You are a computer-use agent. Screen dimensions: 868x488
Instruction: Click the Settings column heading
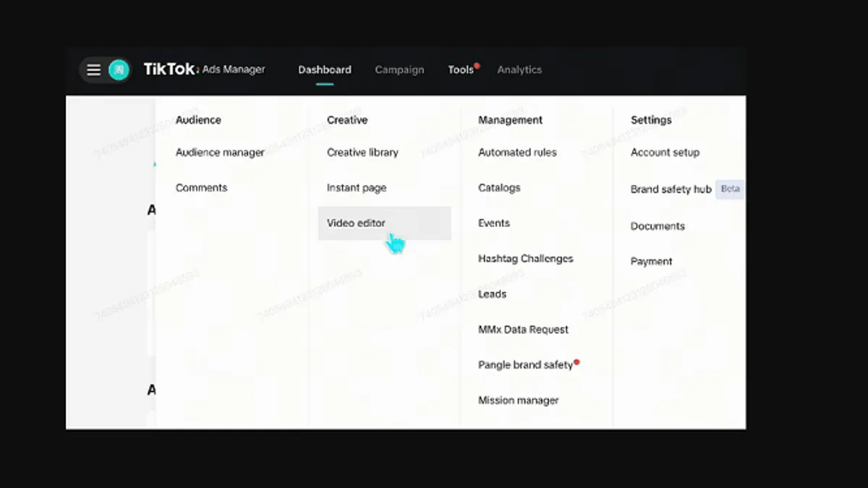click(651, 120)
